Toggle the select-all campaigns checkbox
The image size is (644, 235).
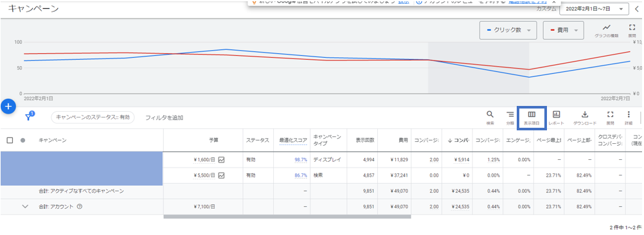pyautogui.click(x=10, y=140)
